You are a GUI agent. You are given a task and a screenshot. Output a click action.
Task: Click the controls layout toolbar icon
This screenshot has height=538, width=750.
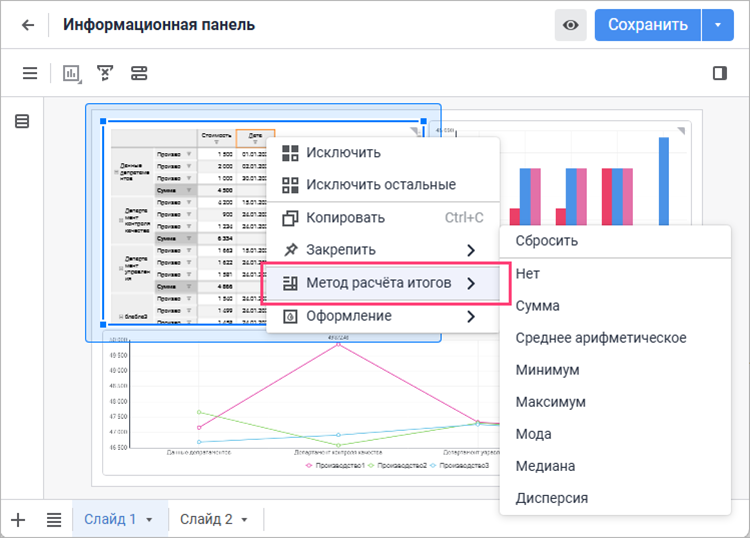coord(138,73)
